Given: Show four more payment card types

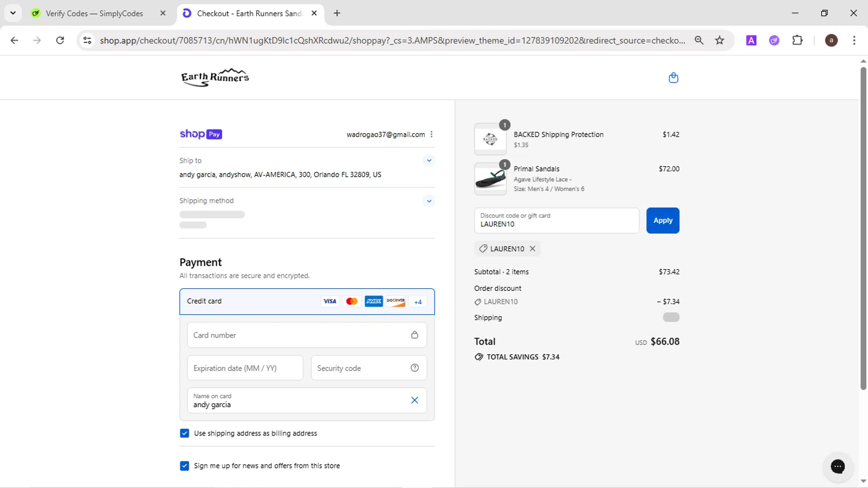Looking at the screenshot, I should click(x=418, y=302).
